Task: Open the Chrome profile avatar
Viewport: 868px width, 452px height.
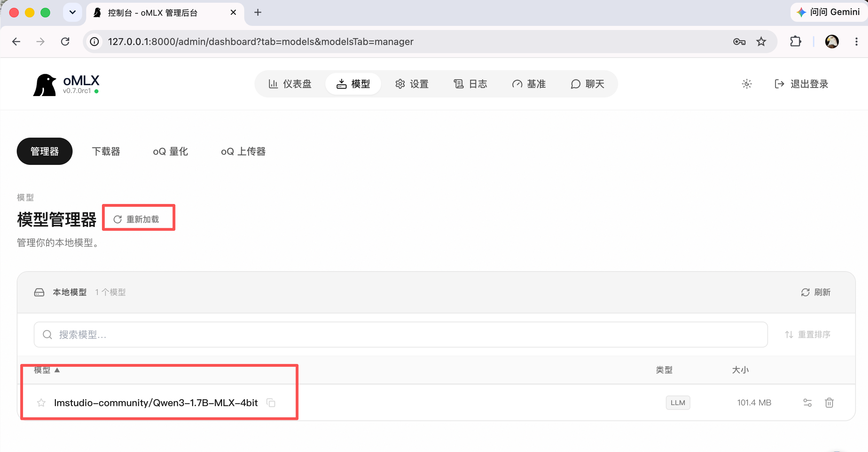Action: tap(832, 42)
